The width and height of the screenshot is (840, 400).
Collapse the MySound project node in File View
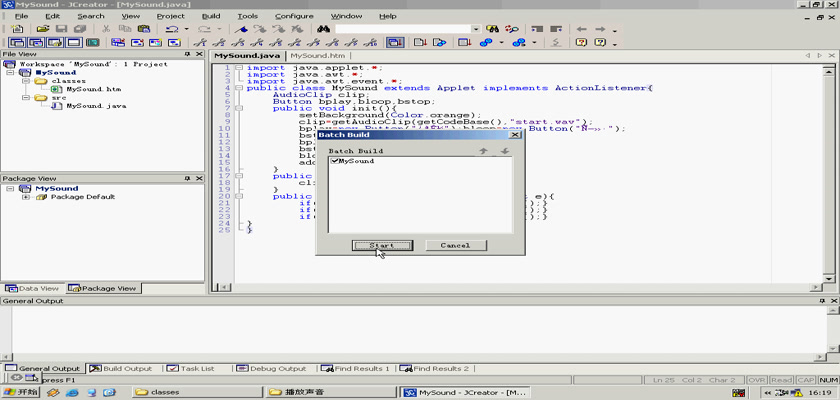(x=10, y=72)
